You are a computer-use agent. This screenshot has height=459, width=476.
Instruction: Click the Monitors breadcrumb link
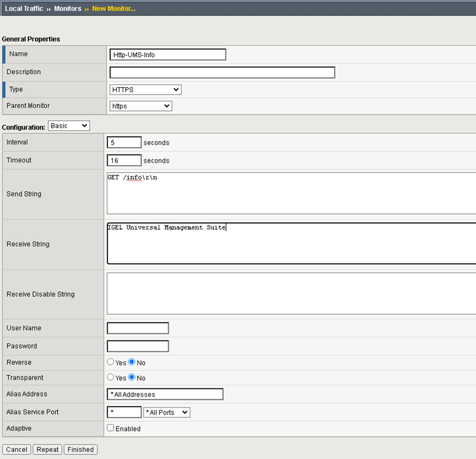(67, 8)
